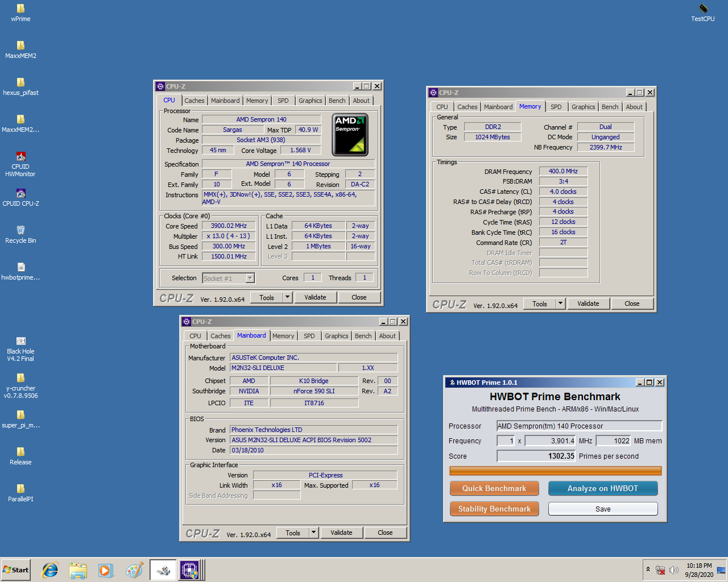Expand Tools dropdown arrow in Memory window
The height and width of the screenshot is (582, 728).
(x=560, y=304)
